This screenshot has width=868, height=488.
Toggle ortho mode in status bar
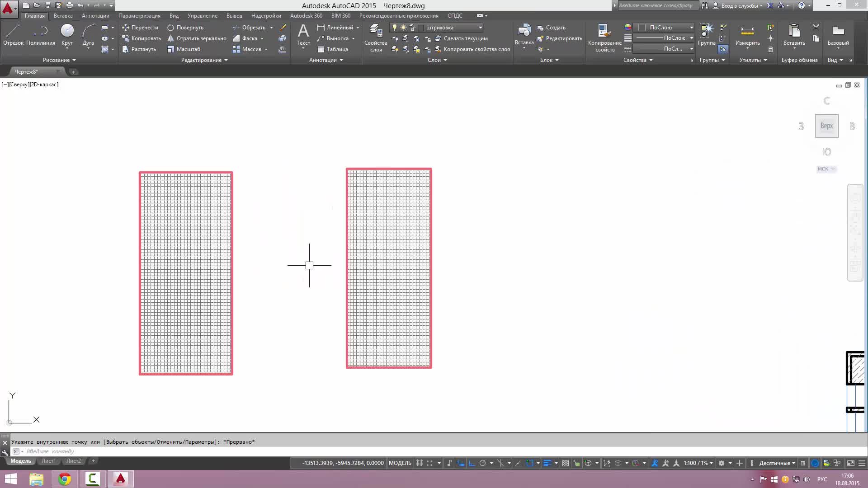(x=472, y=463)
